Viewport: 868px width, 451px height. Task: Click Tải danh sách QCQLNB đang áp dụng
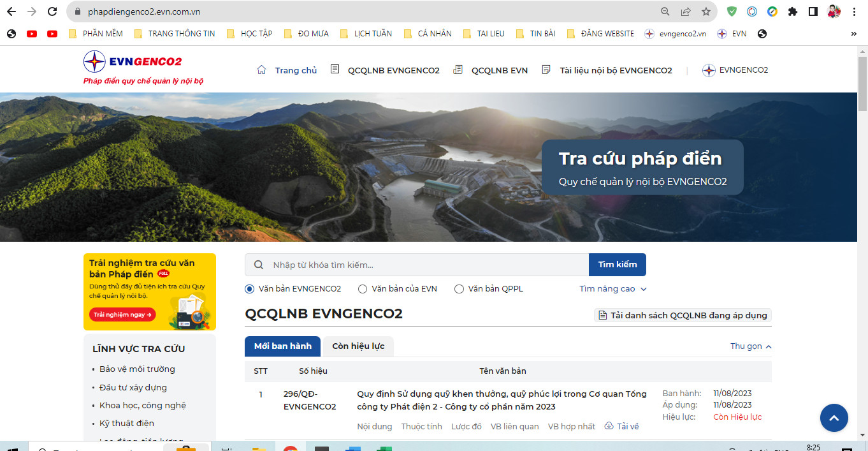coord(683,315)
